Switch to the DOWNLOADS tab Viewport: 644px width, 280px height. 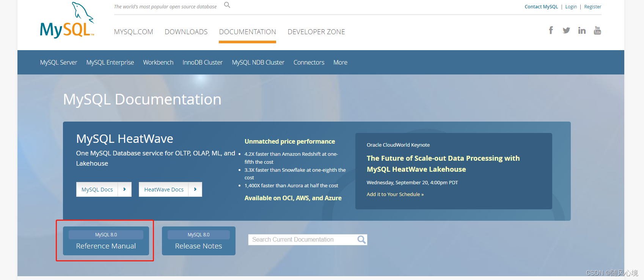click(x=186, y=32)
